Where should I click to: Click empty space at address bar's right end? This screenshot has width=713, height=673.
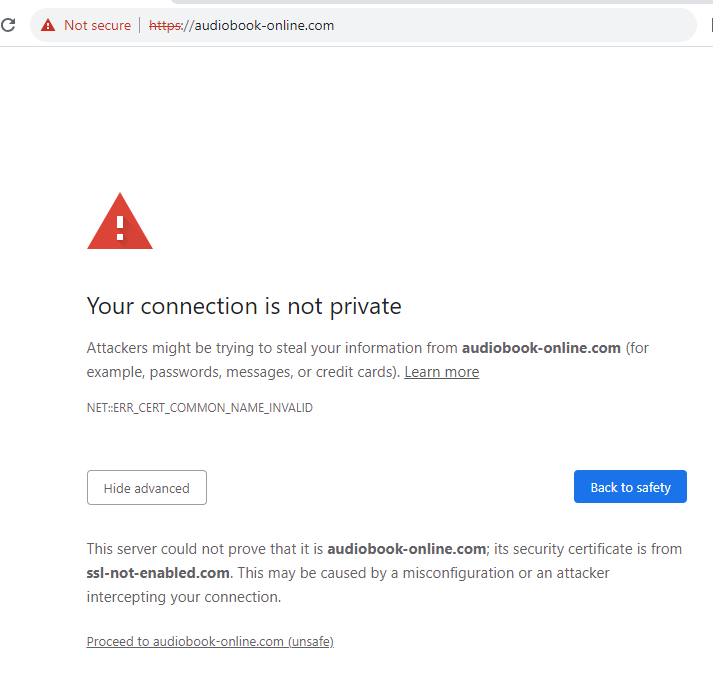(600, 25)
